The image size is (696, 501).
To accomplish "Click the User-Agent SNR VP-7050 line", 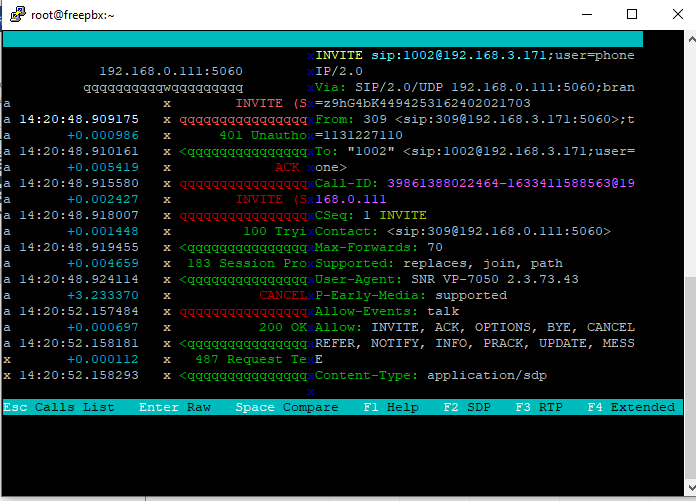I will click(447, 279).
